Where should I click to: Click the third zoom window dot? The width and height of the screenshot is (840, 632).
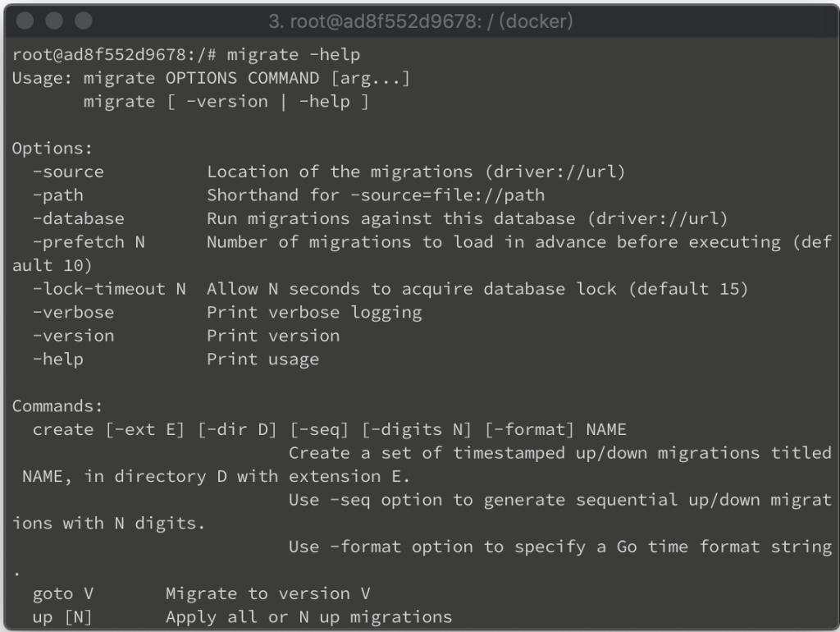[x=83, y=21]
